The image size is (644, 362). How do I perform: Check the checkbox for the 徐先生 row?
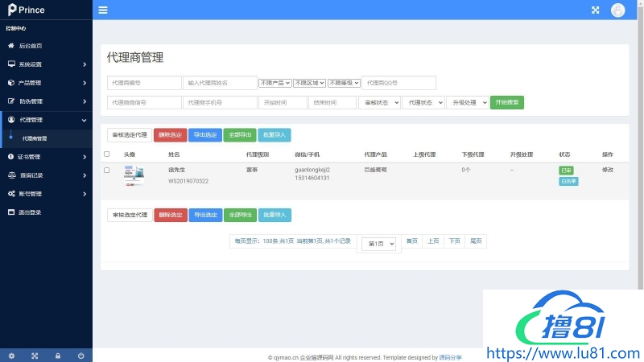point(107,170)
